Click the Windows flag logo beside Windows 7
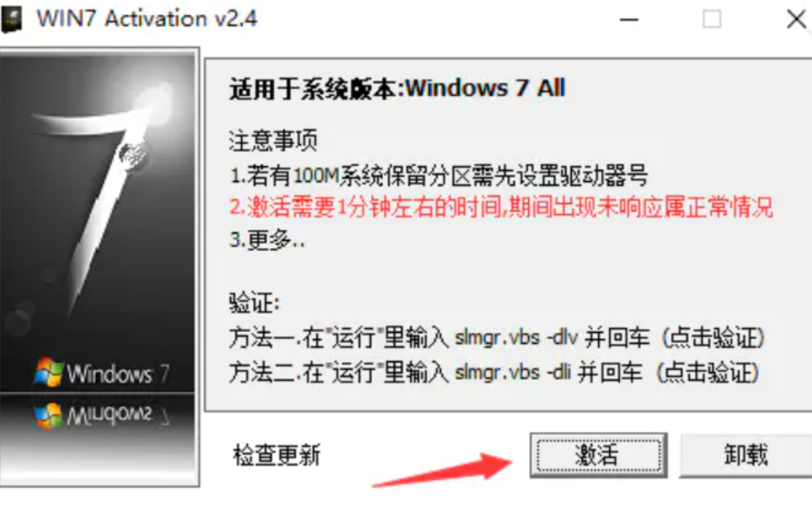This screenshot has height=508, width=812. coord(48,372)
